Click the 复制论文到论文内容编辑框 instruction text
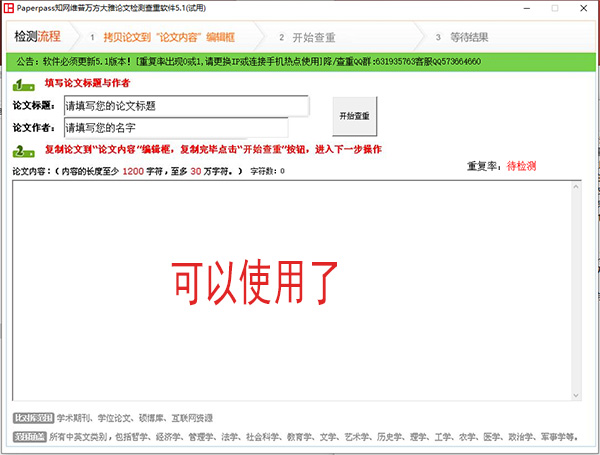 coord(213,149)
